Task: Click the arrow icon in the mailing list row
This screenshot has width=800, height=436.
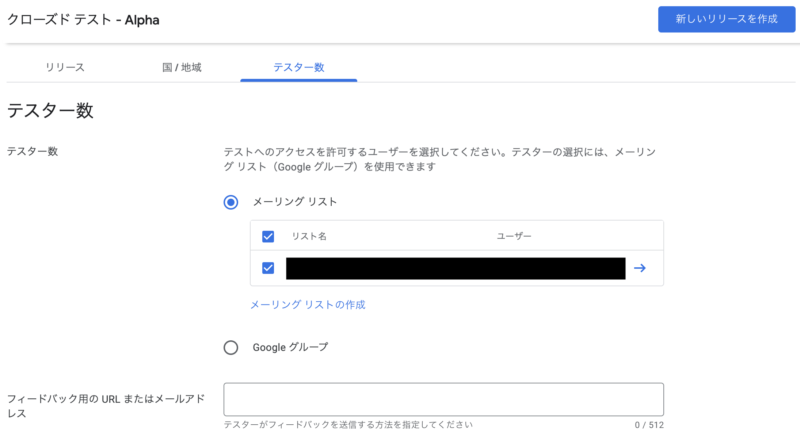Action: tap(640, 268)
